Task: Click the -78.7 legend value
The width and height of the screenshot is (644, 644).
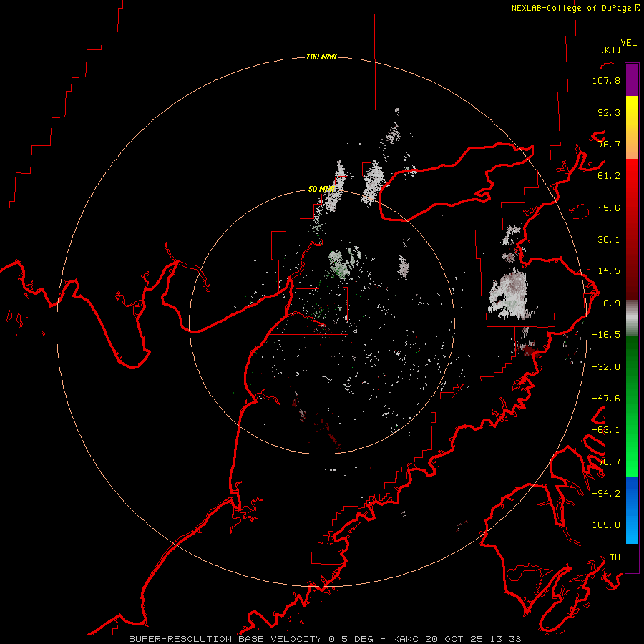Action: [606, 462]
